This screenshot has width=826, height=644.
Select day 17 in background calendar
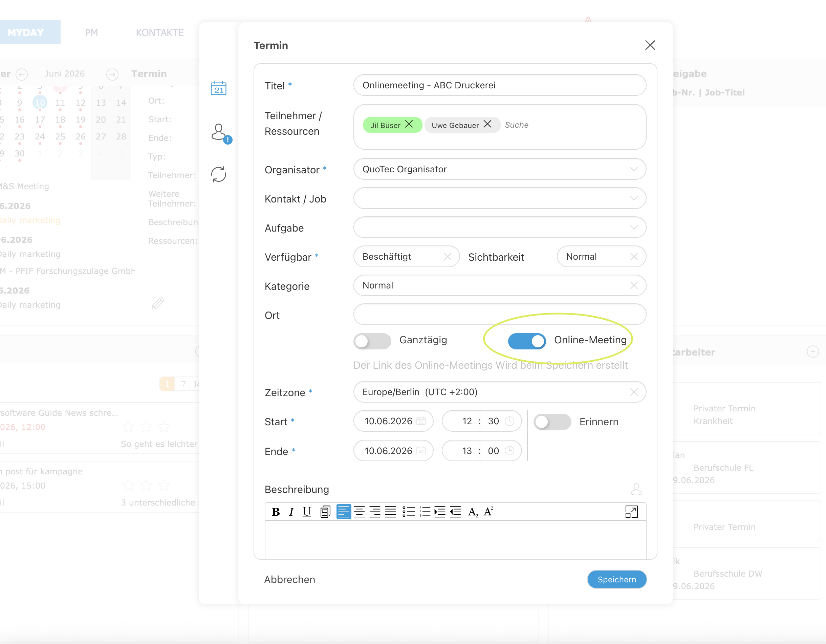click(x=40, y=120)
